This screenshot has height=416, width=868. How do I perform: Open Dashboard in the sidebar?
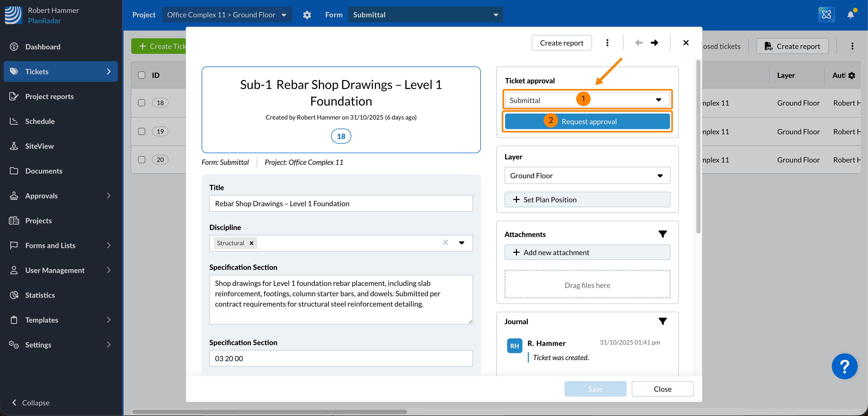(43, 47)
